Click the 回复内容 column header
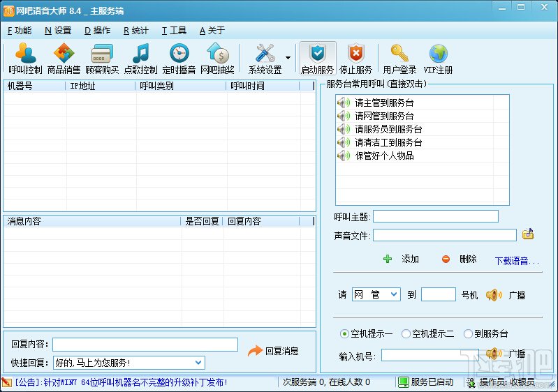Viewport: 558px width, 392px height. click(261, 221)
